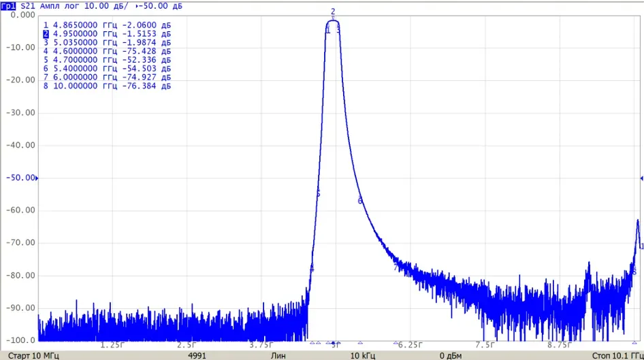Click left reference level pointer at -50.00

(37, 178)
